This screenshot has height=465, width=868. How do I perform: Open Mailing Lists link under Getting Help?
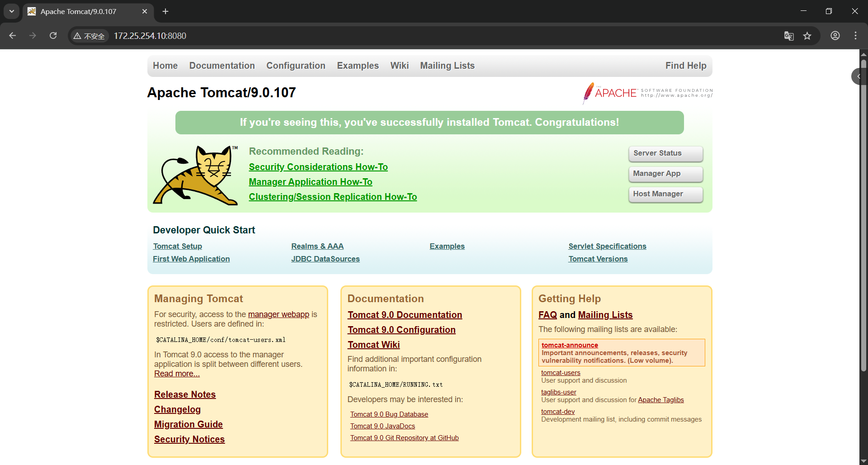coord(605,315)
